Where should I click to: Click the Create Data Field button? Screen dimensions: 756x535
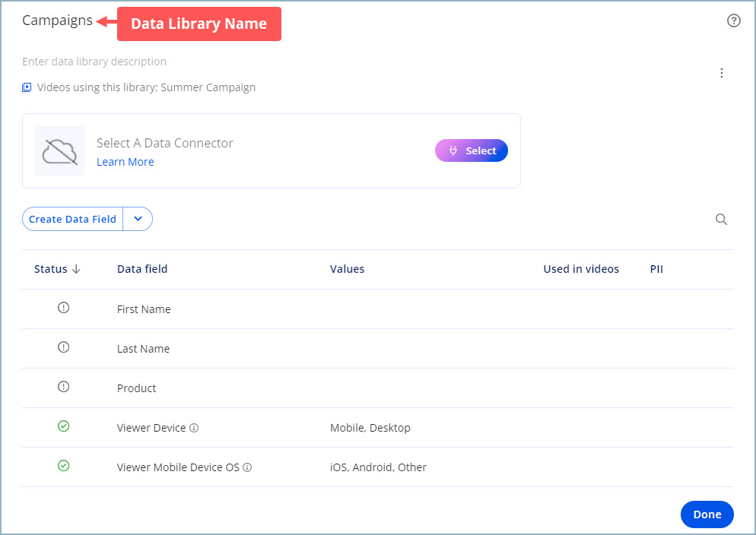click(72, 219)
